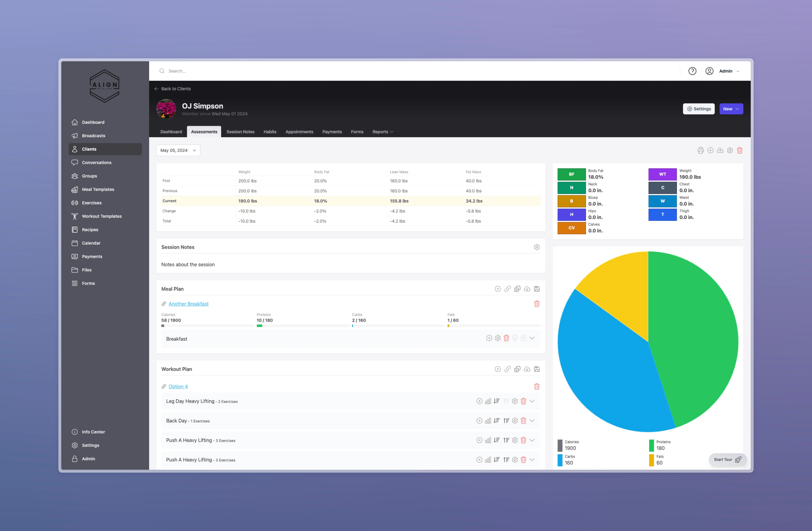Save the Workout Plan with floppy disk icon
The height and width of the screenshot is (531, 812).
click(x=537, y=369)
